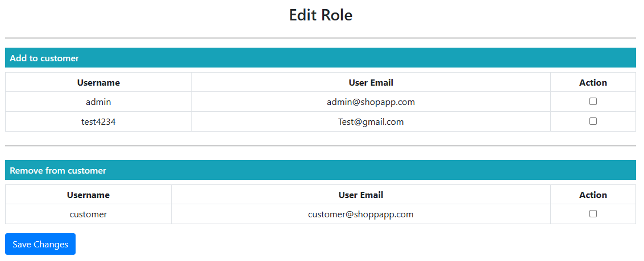Click Action column header in Remove table
Viewport: 644px width, 261px height.
[x=593, y=195]
